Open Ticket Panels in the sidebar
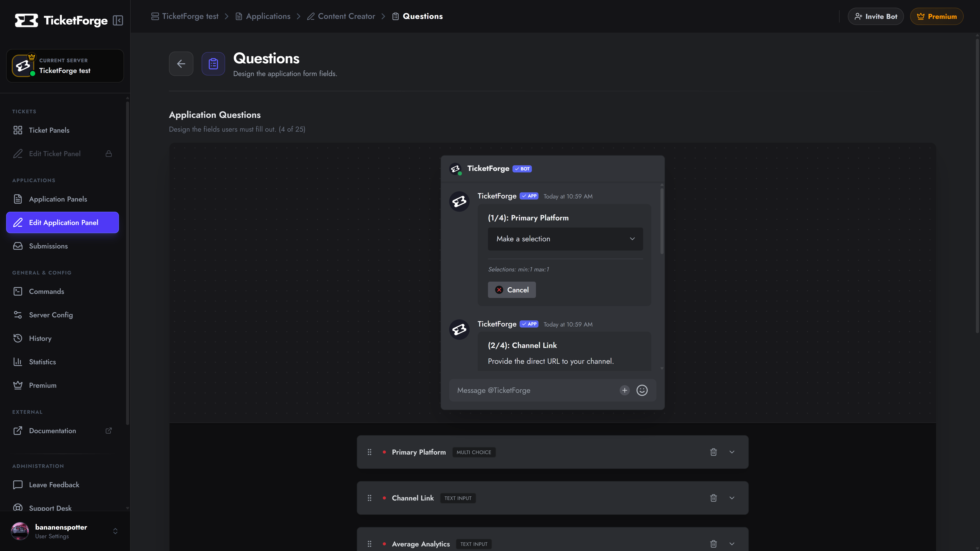Viewport: 980px width, 551px height. point(62,130)
